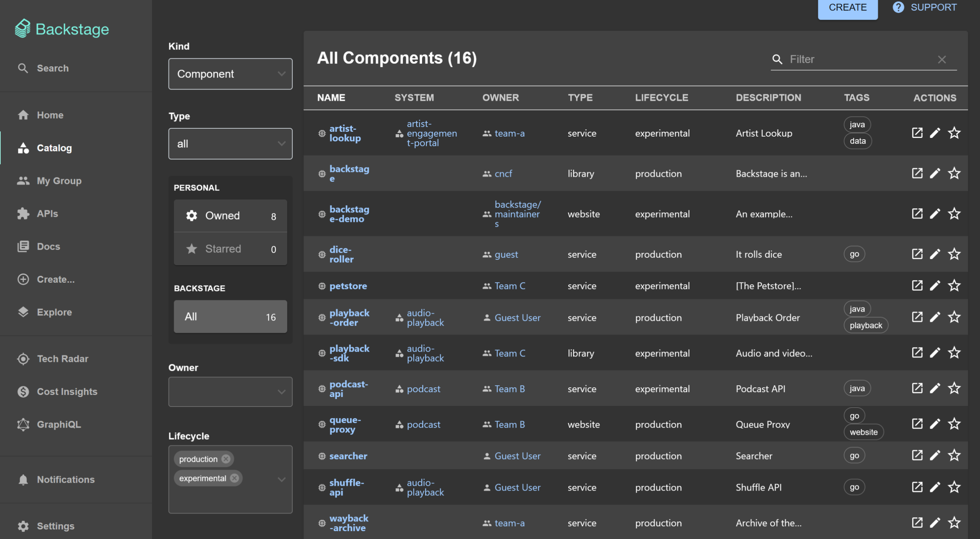
Task: Select Catalog in the navigation
Action: [54, 148]
